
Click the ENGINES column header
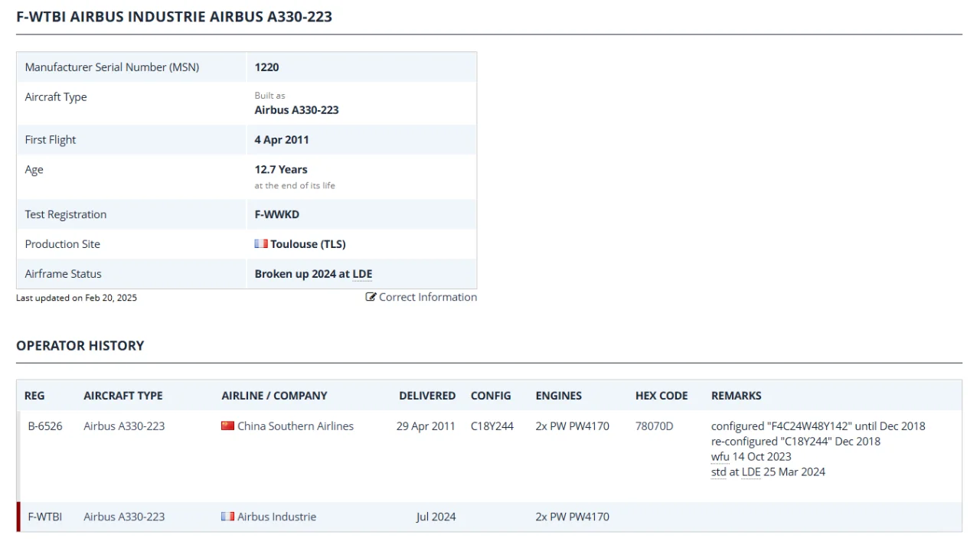click(558, 396)
